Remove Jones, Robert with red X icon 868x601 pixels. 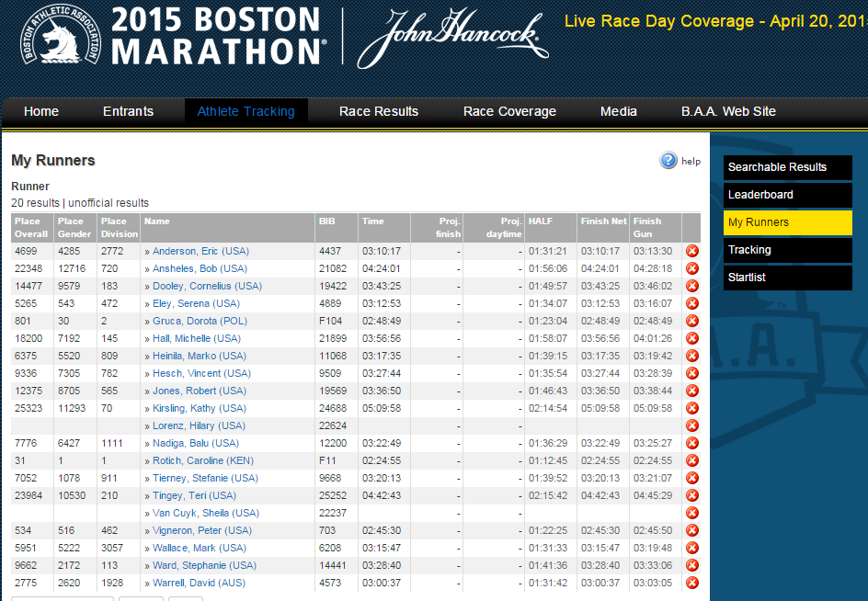click(692, 391)
